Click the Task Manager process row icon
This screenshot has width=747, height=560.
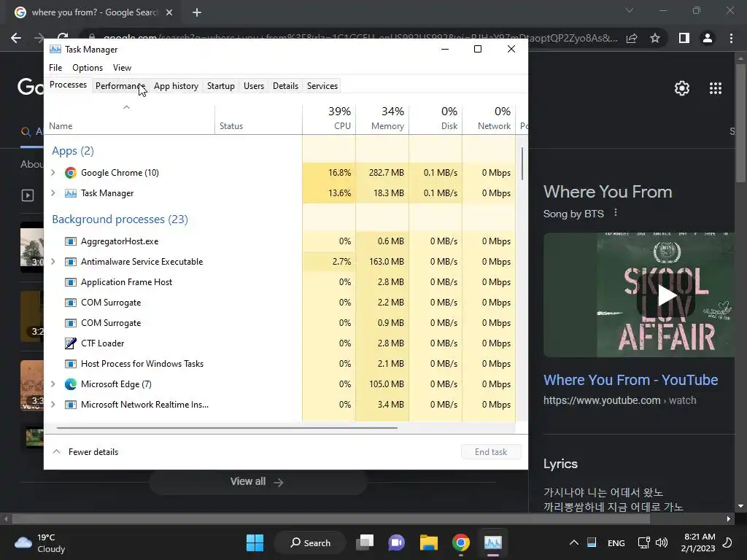click(71, 193)
